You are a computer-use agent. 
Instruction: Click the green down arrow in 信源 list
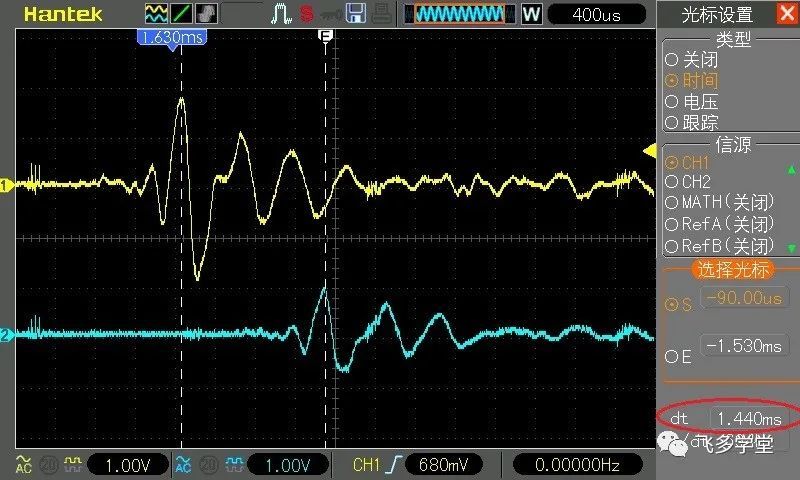[791, 248]
